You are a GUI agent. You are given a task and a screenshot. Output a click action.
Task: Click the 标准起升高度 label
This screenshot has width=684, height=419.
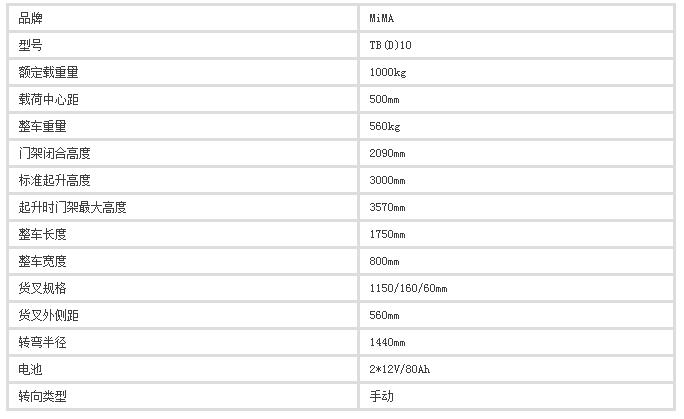point(55,181)
